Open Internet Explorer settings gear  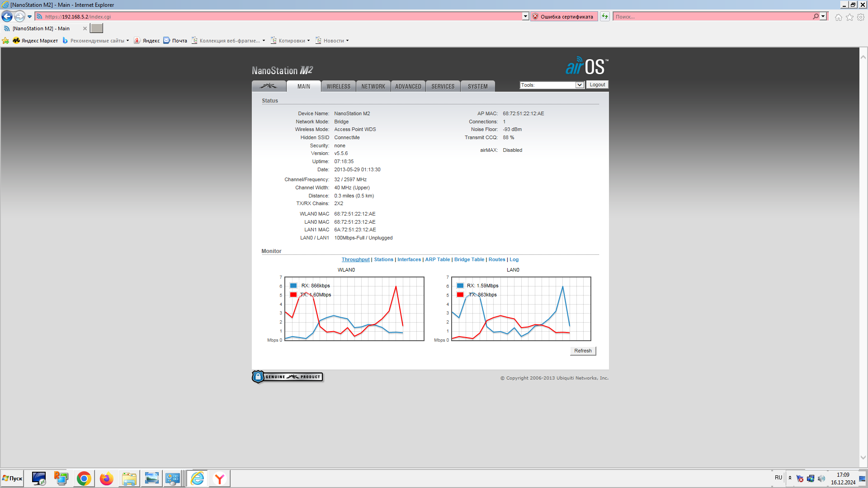click(x=861, y=17)
